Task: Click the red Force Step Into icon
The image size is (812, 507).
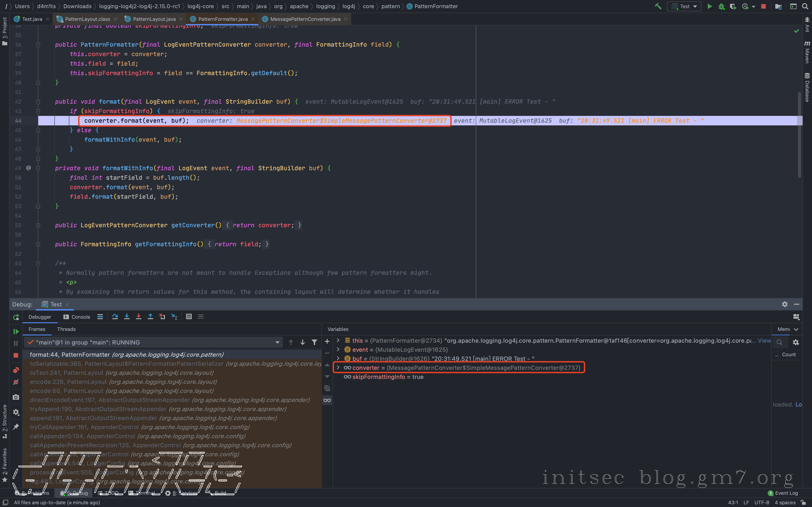Action: click(x=139, y=317)
